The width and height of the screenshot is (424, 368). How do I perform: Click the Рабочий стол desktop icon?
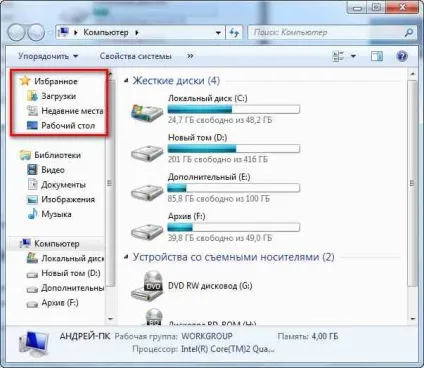click(32, 126)
